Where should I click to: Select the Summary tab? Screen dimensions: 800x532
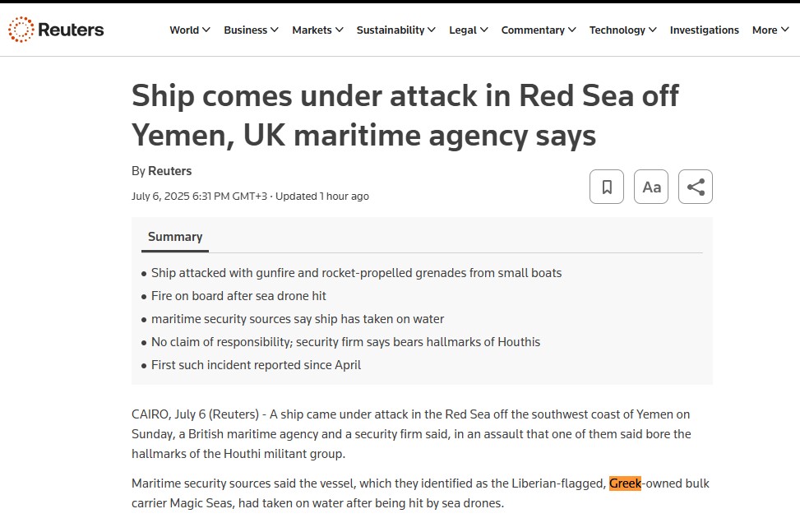pos(174,237)
